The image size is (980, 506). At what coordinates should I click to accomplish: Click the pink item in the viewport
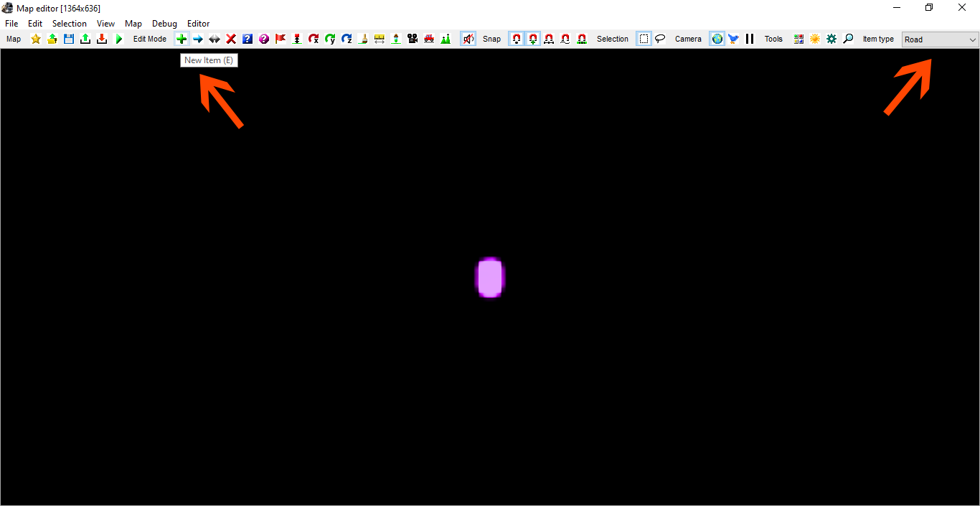pyautogui.click(x=490, y=278)
